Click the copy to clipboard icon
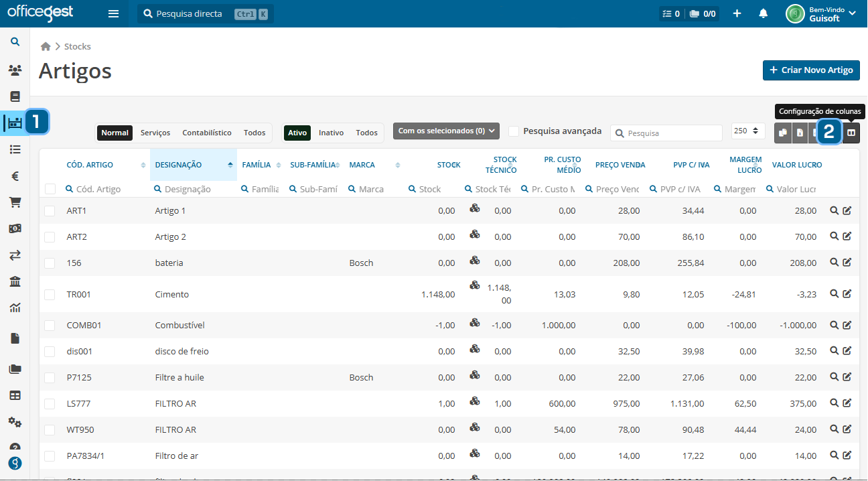This screenshot has width=868, height=481. (x=783, y=133)
